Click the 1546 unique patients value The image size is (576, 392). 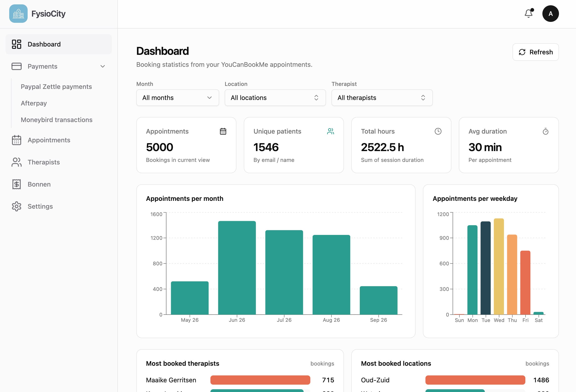(x=266, y=147)
